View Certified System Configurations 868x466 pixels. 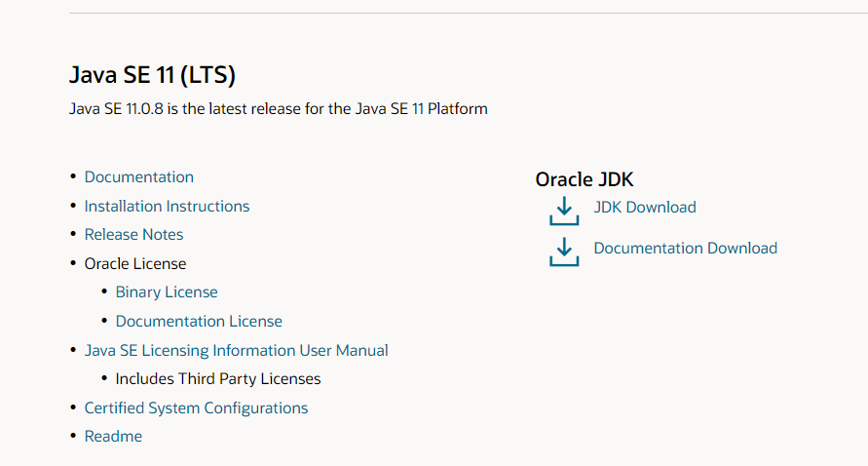coord(196,408)
